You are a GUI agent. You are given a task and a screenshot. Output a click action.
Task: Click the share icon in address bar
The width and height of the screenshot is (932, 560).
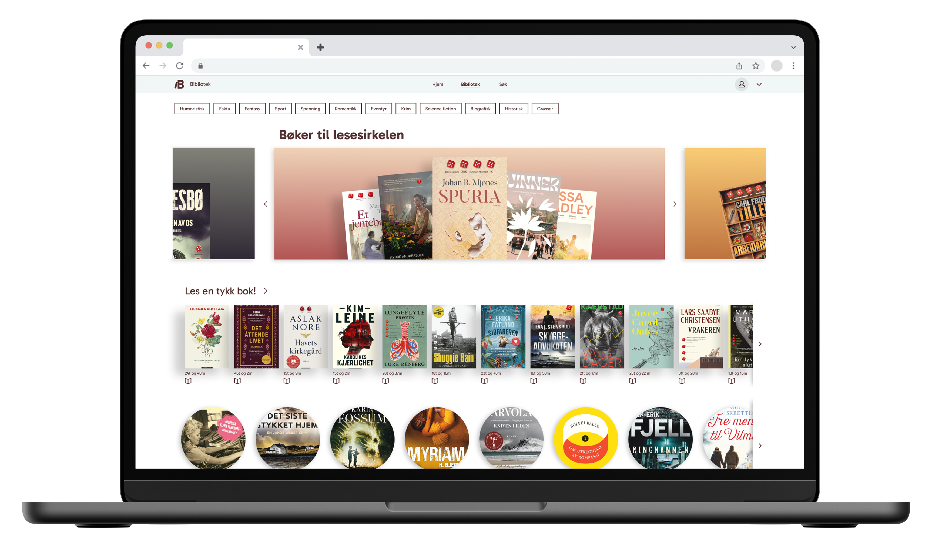click(x=739, y=66)
